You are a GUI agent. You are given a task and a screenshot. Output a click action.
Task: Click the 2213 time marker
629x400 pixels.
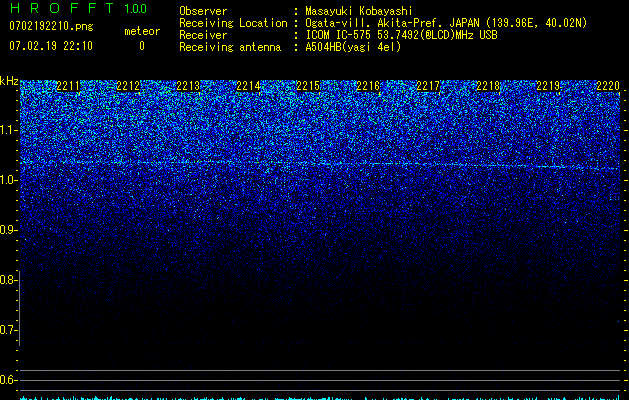point(188,86)
